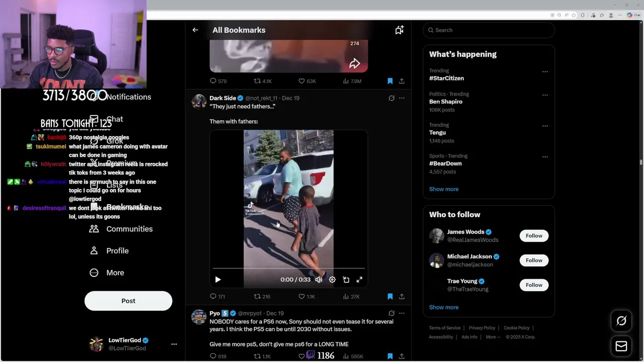
Task: Open video settings gear
Action: click(x=332, y=280)
